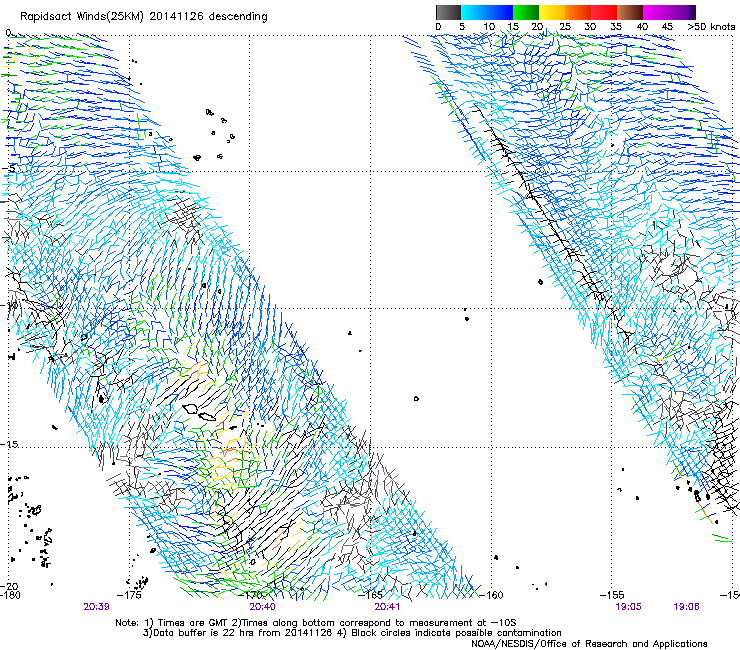Image resolution: width=740 pixels, height=650 pixels.
Task: Click the purple '20:39' time label
Action: point(96,607)
